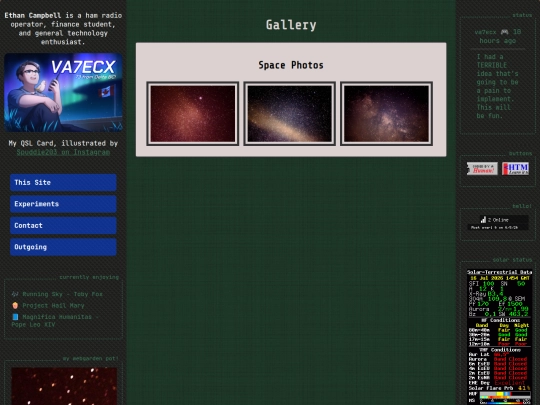Viewport: 540px width, 405px height.
Task: View the diagonal Milky Way band photo
Action: tap(290, 114)
